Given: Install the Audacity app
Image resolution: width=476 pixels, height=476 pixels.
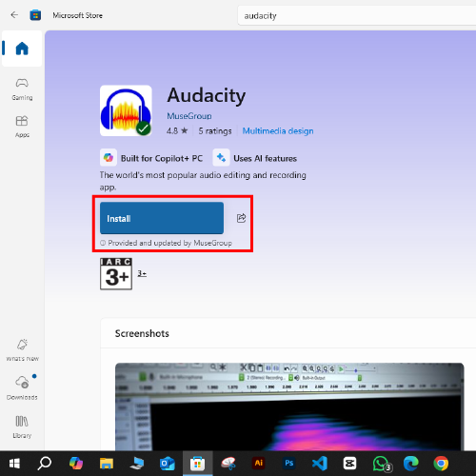Looking at the screenshot, I should click(162, 218).
